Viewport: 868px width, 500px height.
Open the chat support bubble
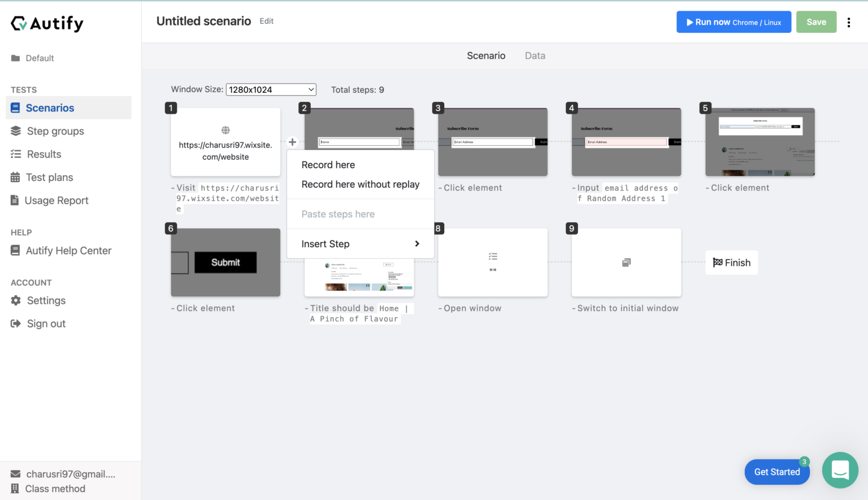point(840,470)
